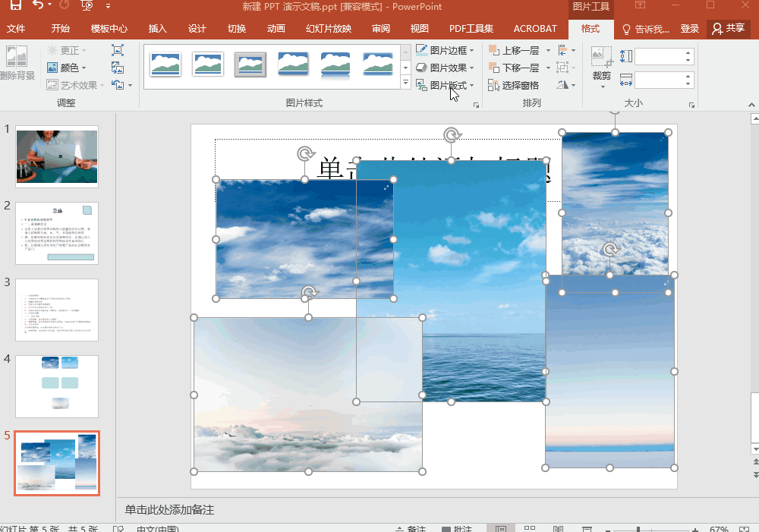Click the 删除背景 (Remove Background) icon
The height and width of the screenshot is (532, 759).
pyautogui.click(x=17, y=59)
